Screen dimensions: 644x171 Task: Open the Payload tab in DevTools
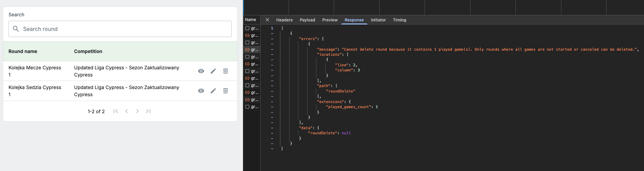click(x=308, y=20)
